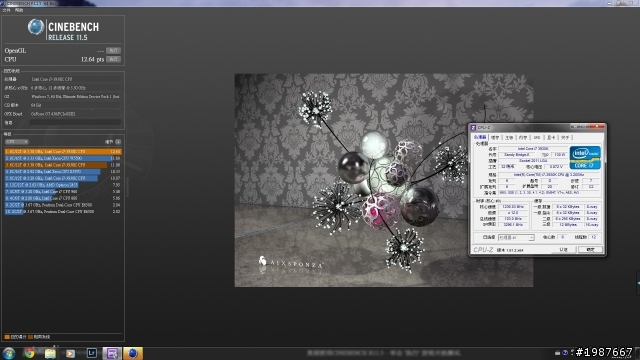Select ranking row scoring 11.18
The width and height of the screenshot is (640, 360).
[x=63, y=165]
